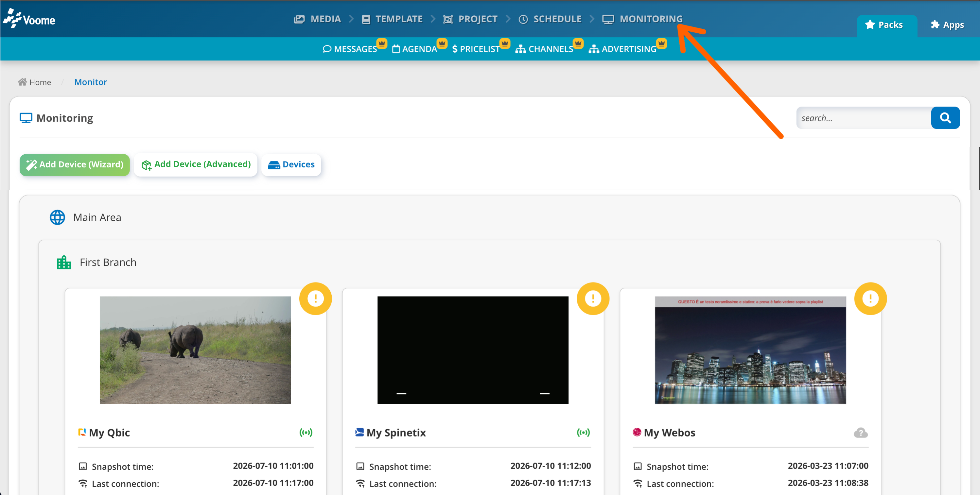Click the My Webos cloud status icon
The image size is (980, 495).
coord(861,433)
